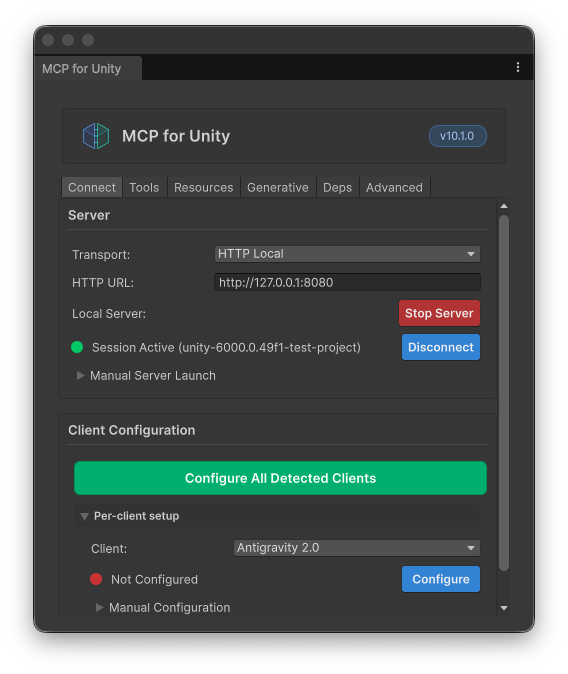Open the Resources tab

[203, 187]
